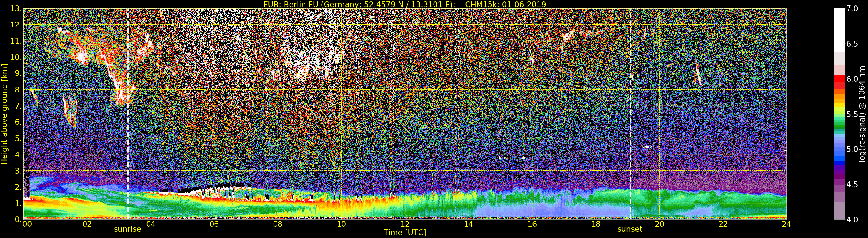Click the "02" tick on the time axis
Image resolution: width=868 pixels, height=238 pixels.
(87, 224)
